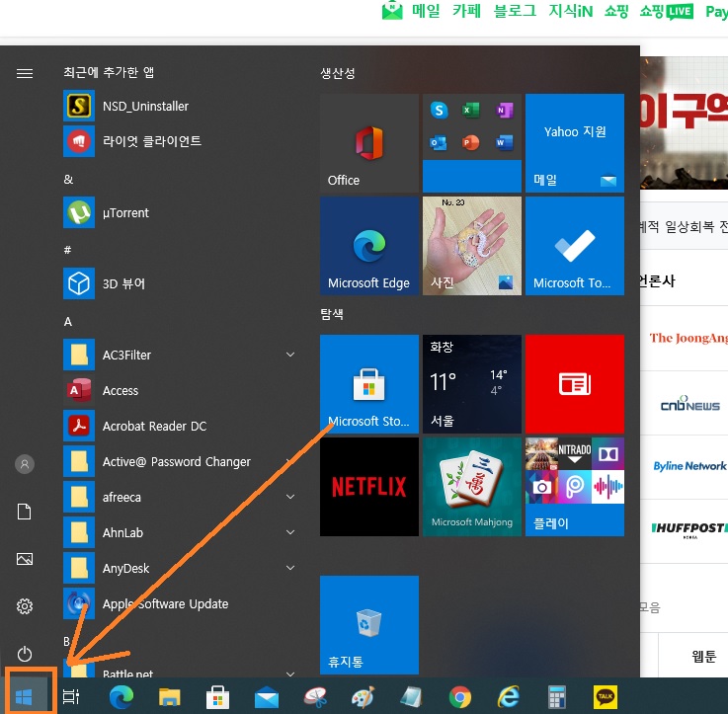Open the Yahoo 지원 메일 tile

(x=575, y=143)
